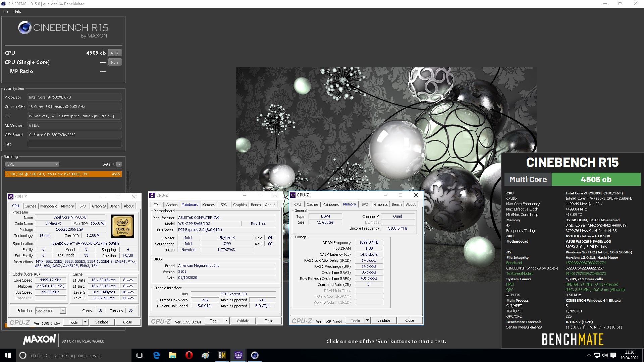Click CPU-Z icon in middle window title bar
This screenshot has height=362, width=644.
(152, 195)
